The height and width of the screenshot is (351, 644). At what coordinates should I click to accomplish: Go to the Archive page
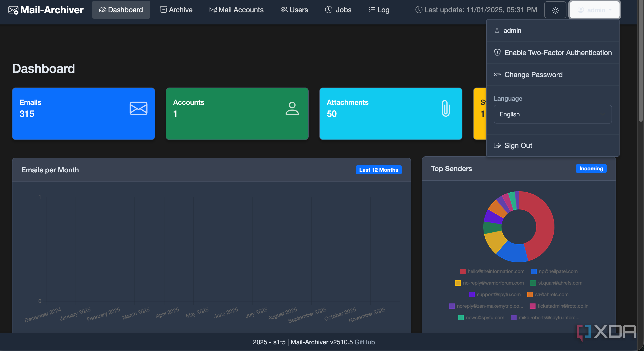click(x=176, y=10)
